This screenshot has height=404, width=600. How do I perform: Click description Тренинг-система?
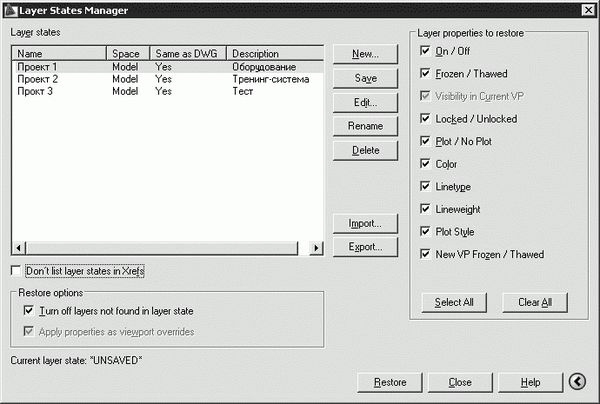pos(271,79)
